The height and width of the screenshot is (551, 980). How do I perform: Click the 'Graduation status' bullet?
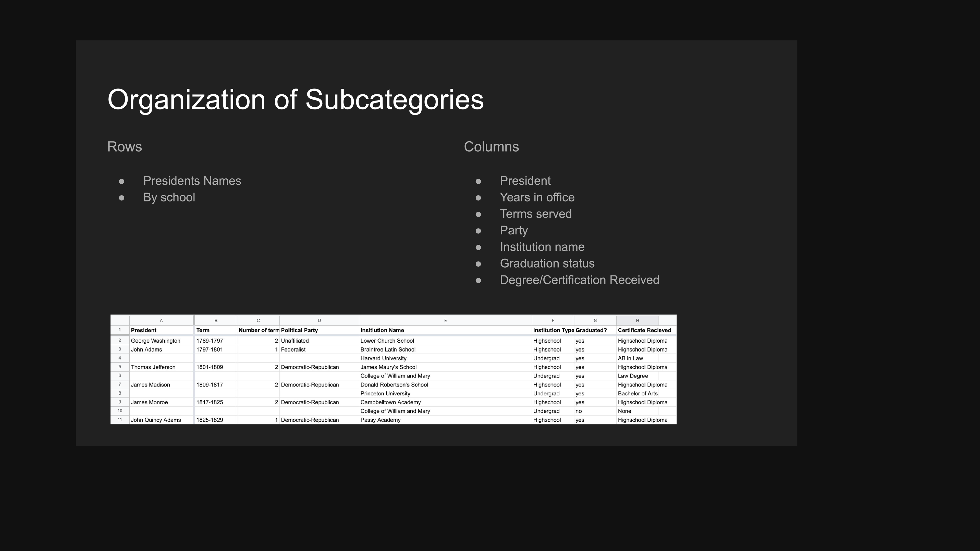(x=547, y=263)
